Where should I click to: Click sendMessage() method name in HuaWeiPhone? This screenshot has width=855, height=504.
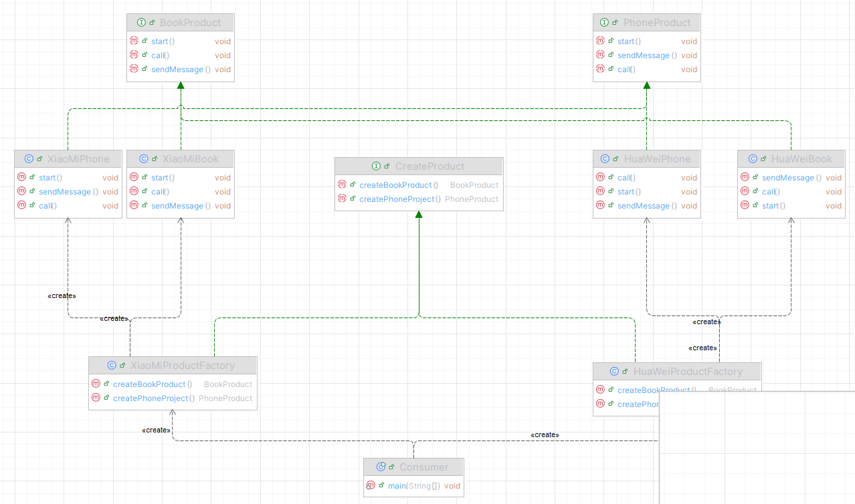647,206
